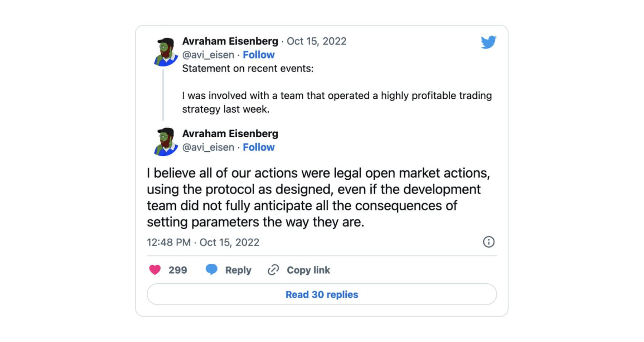
Task: Click the blue reply bubble icon
Action: [x=211, y=269]
